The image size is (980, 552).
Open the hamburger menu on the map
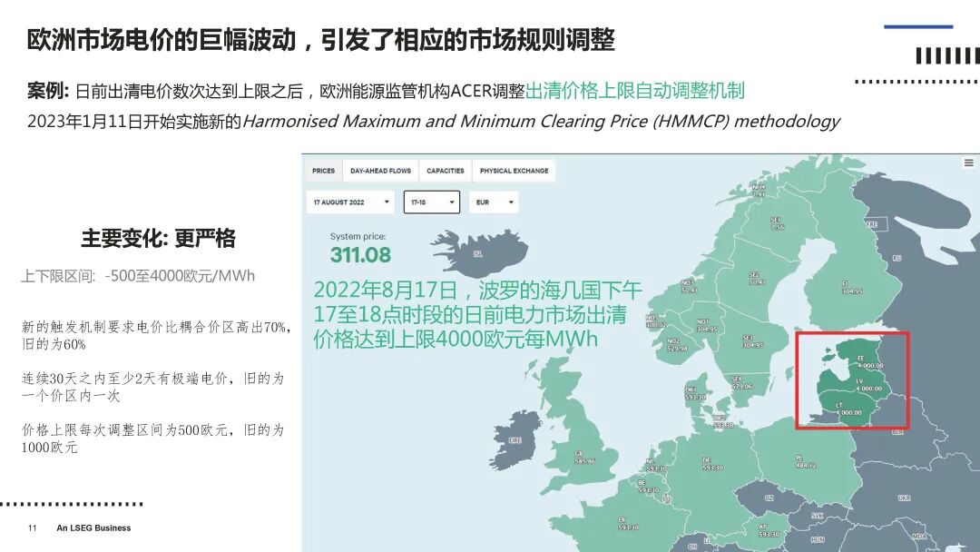click(x=969, y=163)
